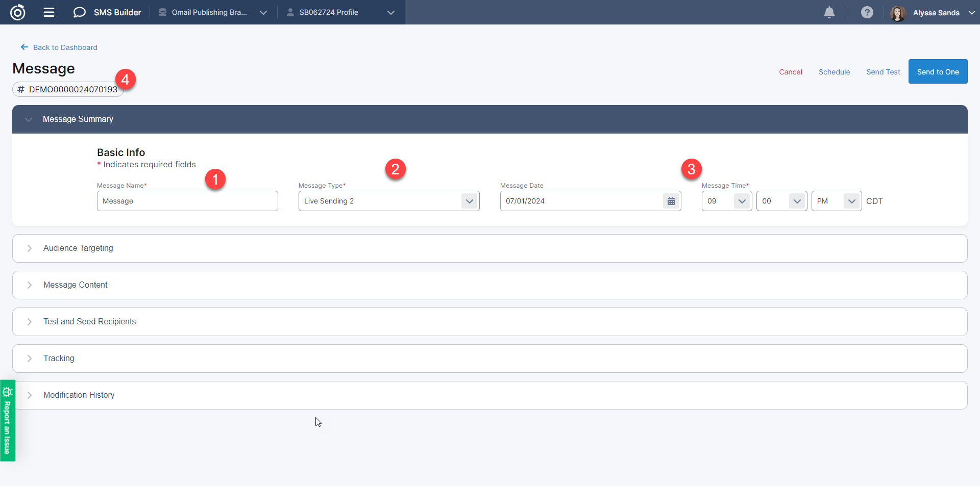Click Alyssa Sands profile avatar
This screenshot has height=486, width=980.
898,13
